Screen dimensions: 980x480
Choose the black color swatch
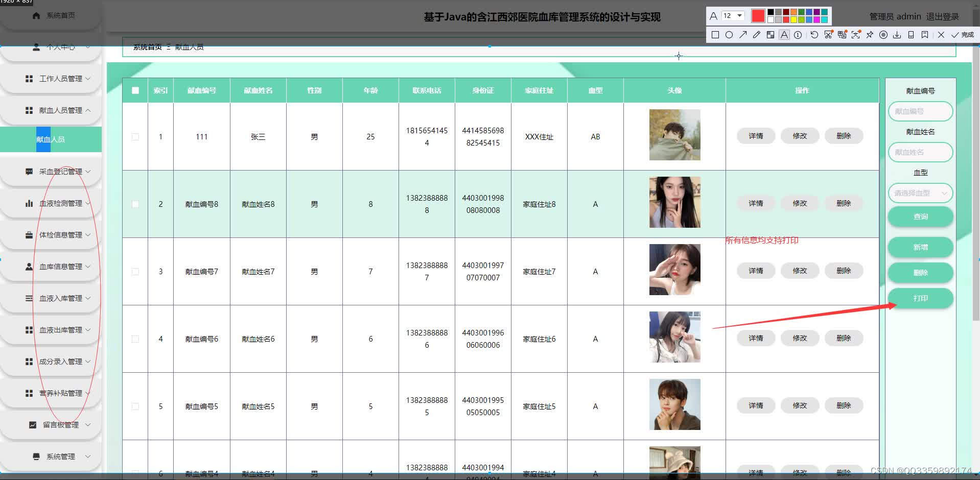pyautogui.click(x=771, y=12)
